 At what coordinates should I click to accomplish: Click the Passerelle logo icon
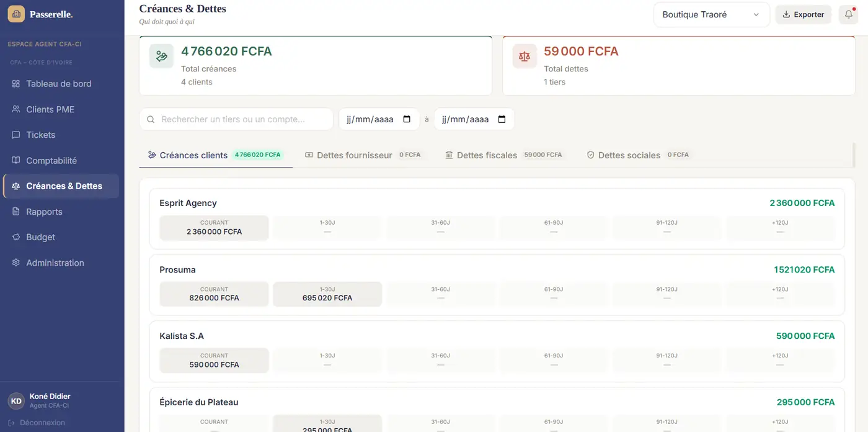16,14
